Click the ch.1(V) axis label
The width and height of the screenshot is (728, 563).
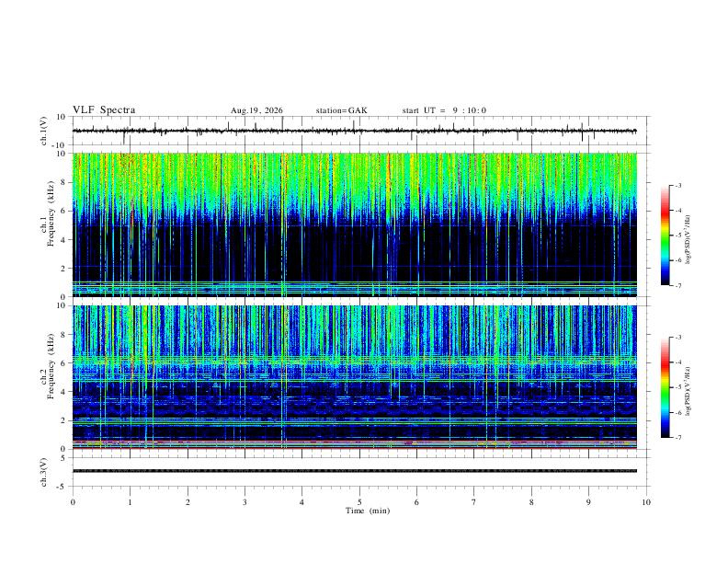point(44,131)
